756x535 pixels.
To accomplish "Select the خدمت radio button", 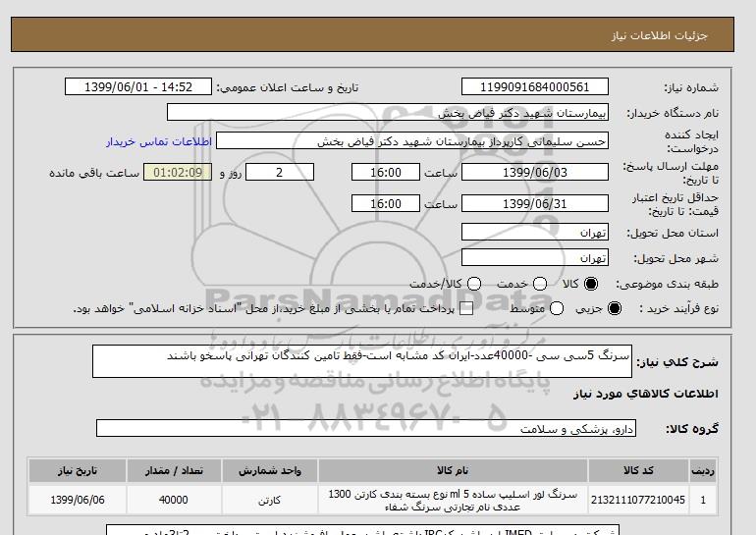I will pos(540,284).
